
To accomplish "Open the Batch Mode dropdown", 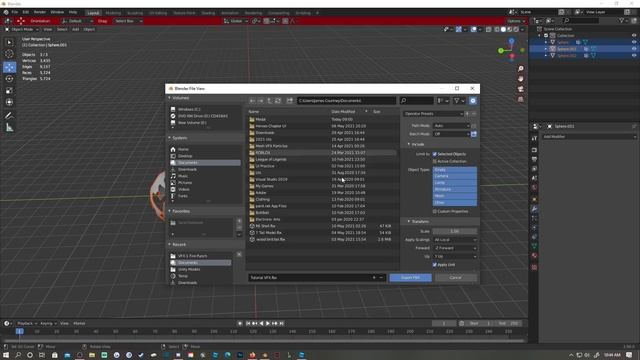I will click(x=451, y=134).
